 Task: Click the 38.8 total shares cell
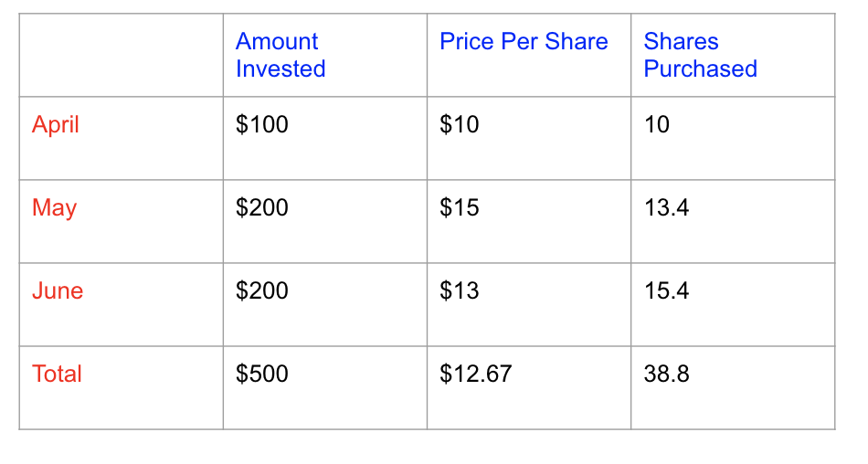click(x=666, y=374)
